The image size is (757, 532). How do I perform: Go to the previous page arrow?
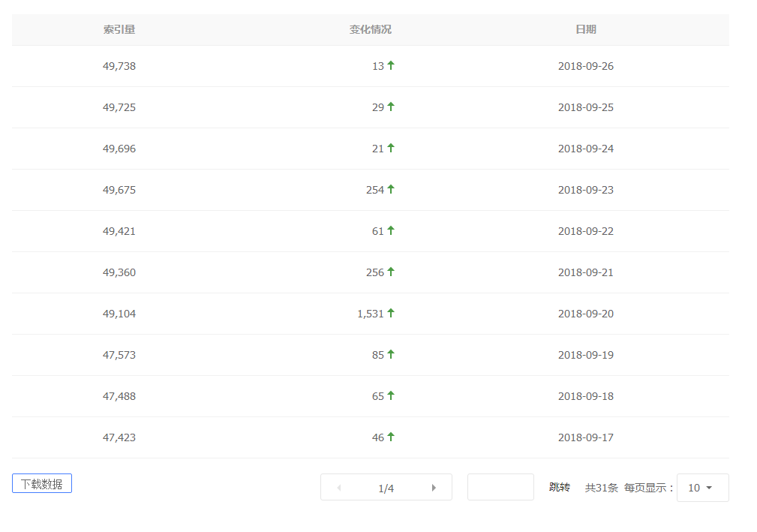pyautogui.click(x=339, y=488)
